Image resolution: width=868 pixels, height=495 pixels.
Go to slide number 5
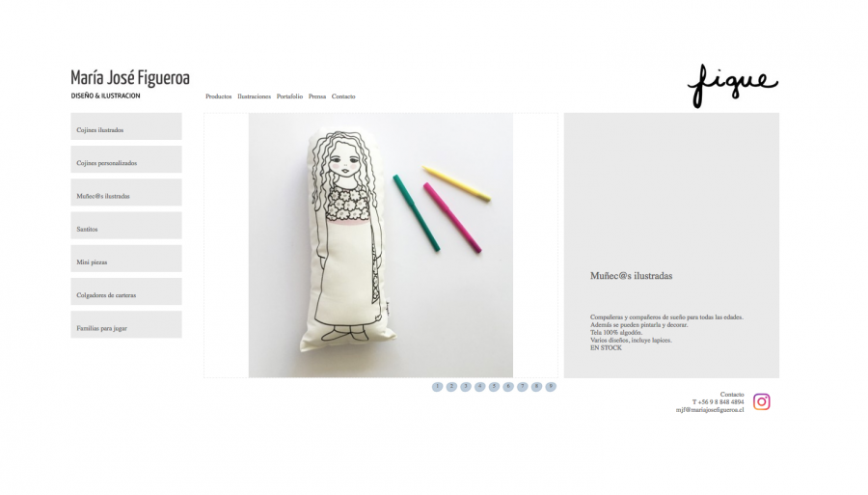point(494,387)
